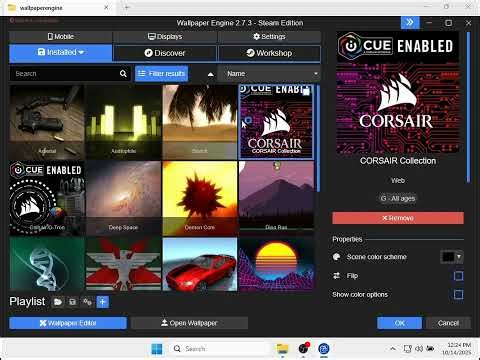Click the Windows taskbar Search box

(220, 349)
